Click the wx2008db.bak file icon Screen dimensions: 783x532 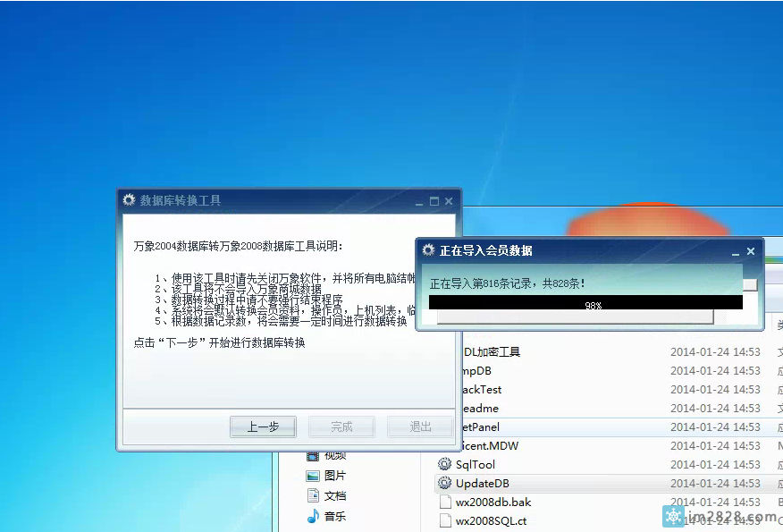tap(445, 502)
